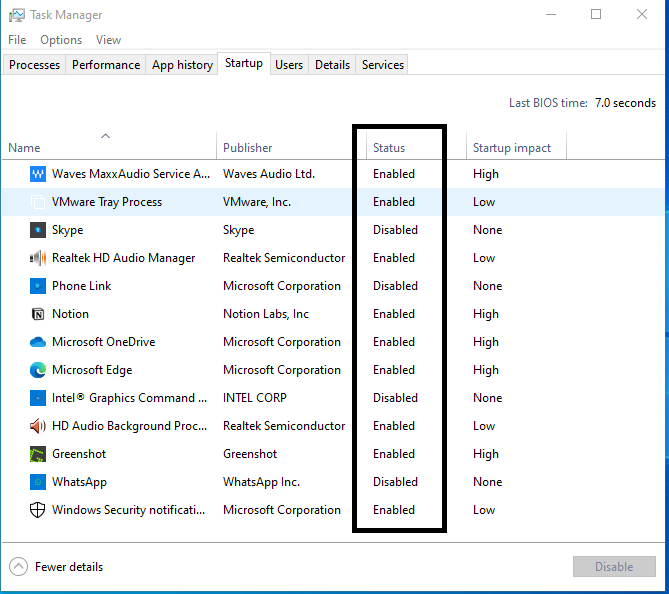Select the Startup tab
Viewport: 669px width, 594px height.
[x=244, y=63]
